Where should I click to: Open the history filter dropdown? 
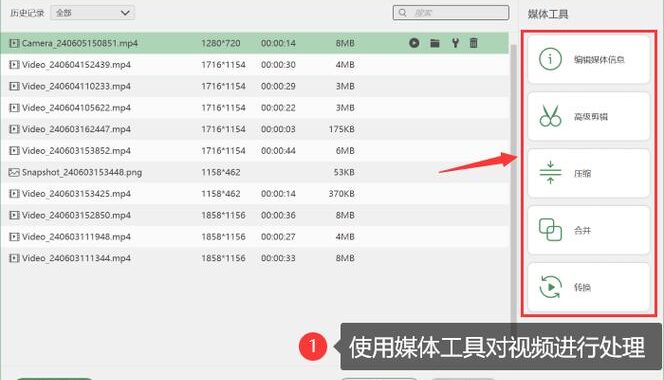coord(92,13)
